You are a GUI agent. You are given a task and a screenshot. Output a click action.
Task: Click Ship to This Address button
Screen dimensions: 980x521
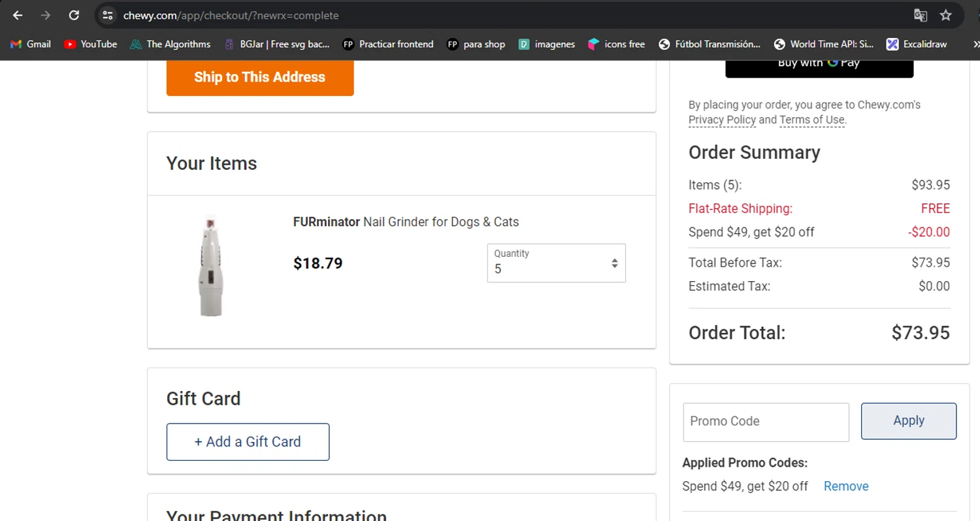coord(260,77)
